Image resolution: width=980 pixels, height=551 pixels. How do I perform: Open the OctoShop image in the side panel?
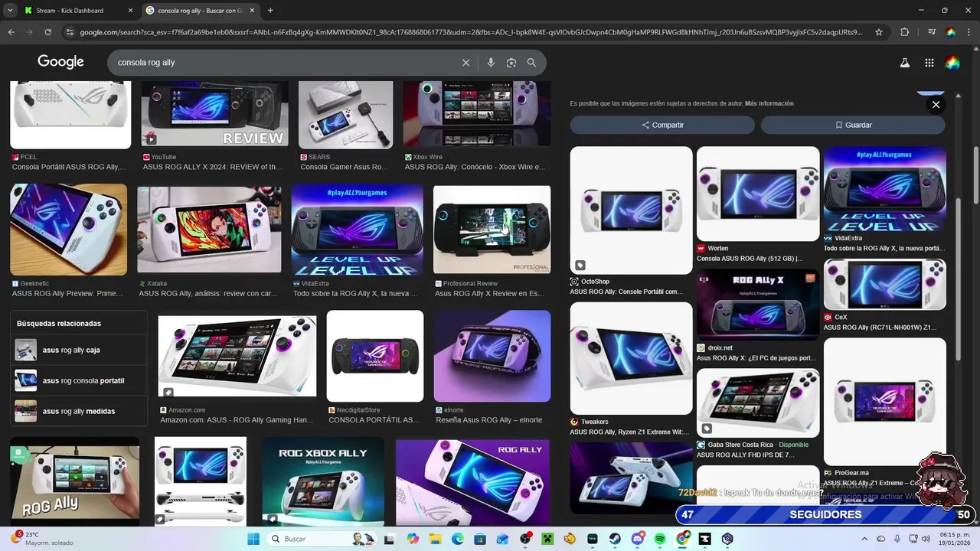631,210
